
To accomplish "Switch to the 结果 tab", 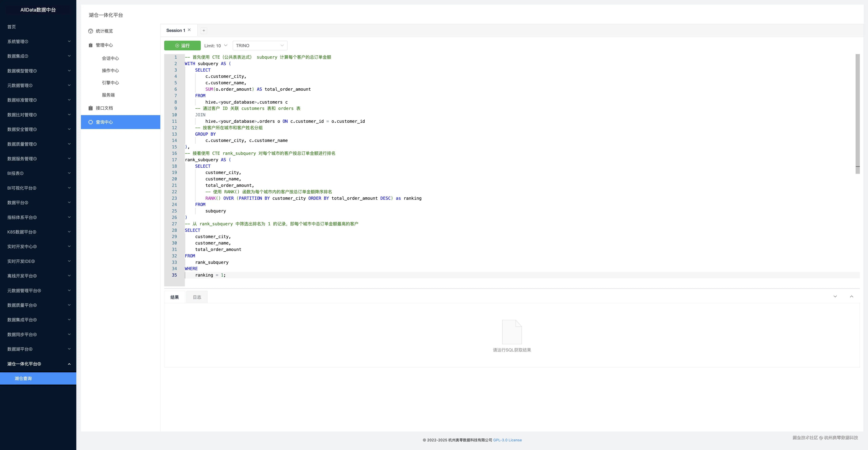I will click(x=175, y=297).
